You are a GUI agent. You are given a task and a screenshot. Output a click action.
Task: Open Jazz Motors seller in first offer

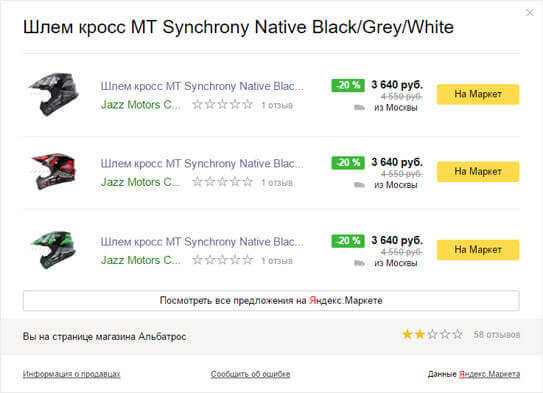click(141, 105)
